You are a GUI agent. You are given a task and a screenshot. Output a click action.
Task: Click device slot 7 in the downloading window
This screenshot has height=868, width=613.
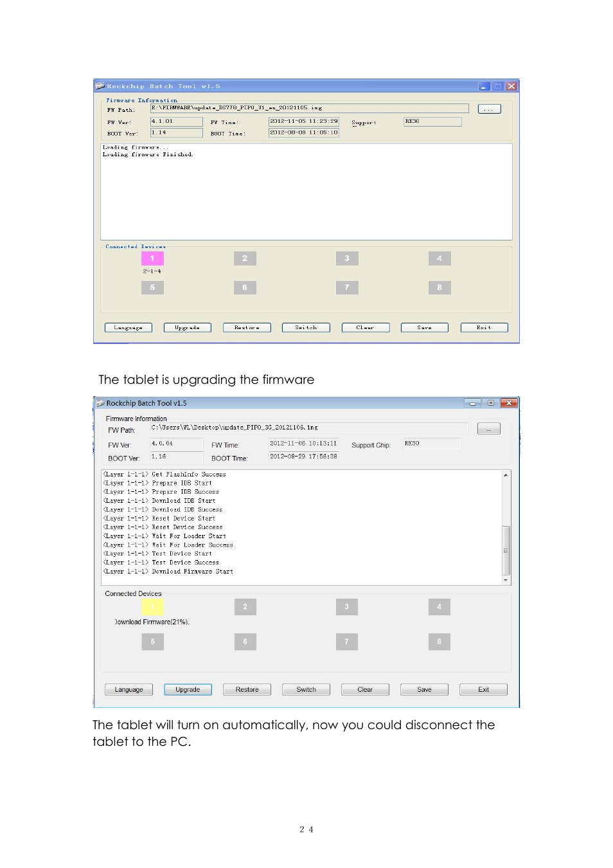(x=347, y=642)
